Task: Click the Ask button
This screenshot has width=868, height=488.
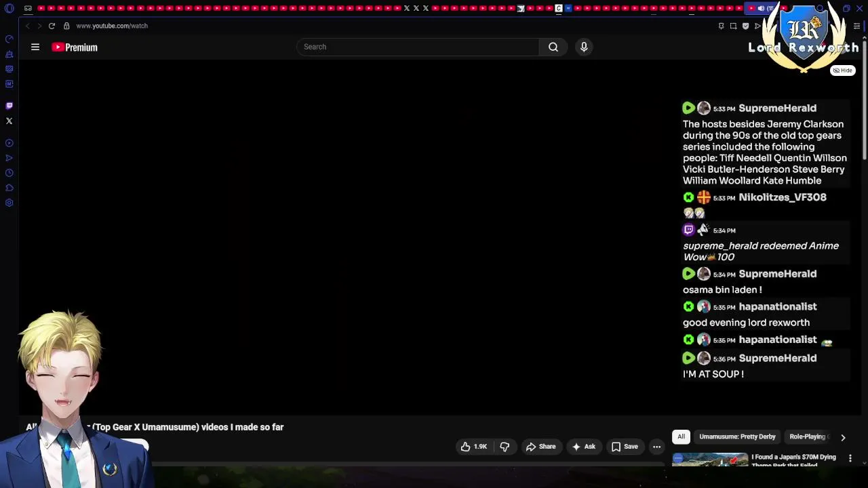Action: point(583,447)
